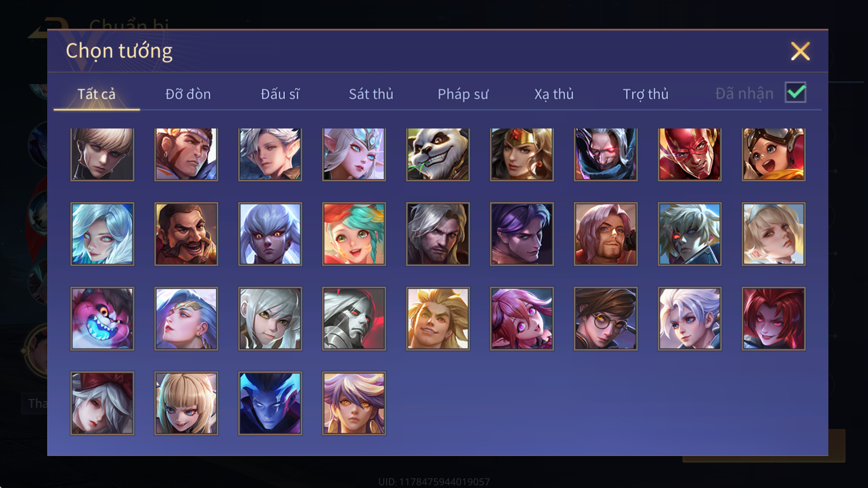The height and width of the screenshot is (488, 868).
Task: Select the panda hero portrait
Action: click(x=438, y=154)
